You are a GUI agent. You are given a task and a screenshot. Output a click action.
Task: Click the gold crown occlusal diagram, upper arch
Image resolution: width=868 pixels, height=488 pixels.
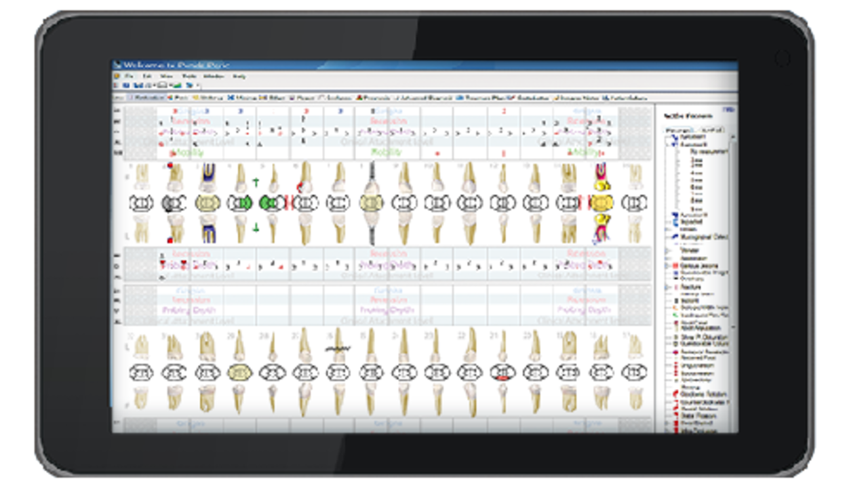coord(600,202)
